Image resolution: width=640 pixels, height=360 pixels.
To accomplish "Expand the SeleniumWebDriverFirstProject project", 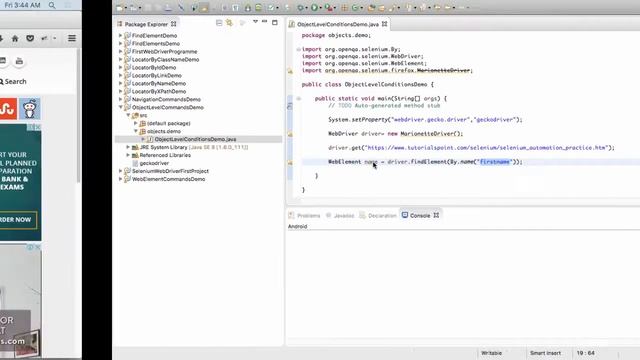I will (120, 171).
